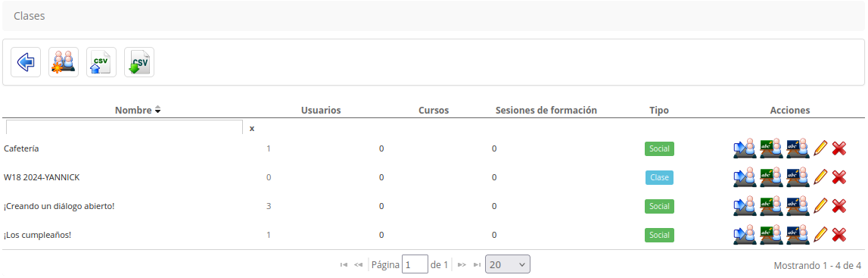Delete the Cafetería class

point(839,148)
